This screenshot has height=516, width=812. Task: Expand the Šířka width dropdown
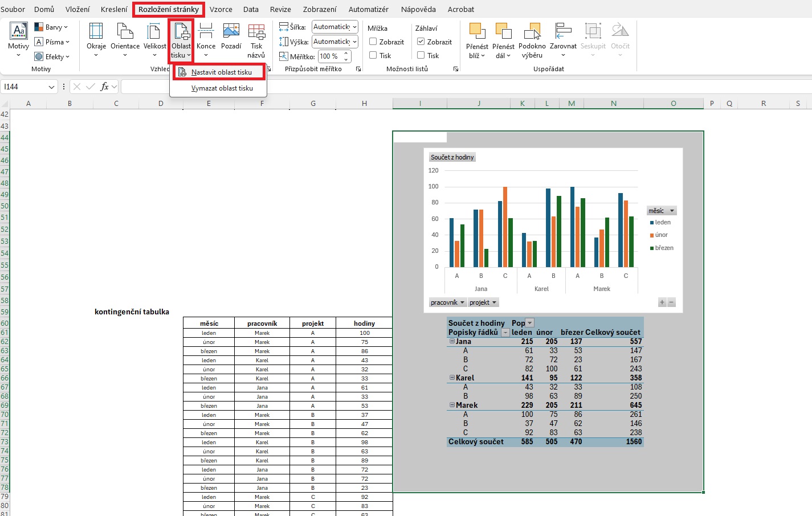(x=354, y=27)
